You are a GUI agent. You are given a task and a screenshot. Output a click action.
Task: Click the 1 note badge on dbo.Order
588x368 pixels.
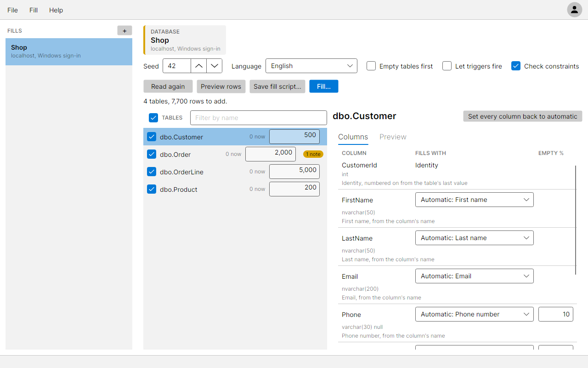pyautogui.click(x=313, y=154)
